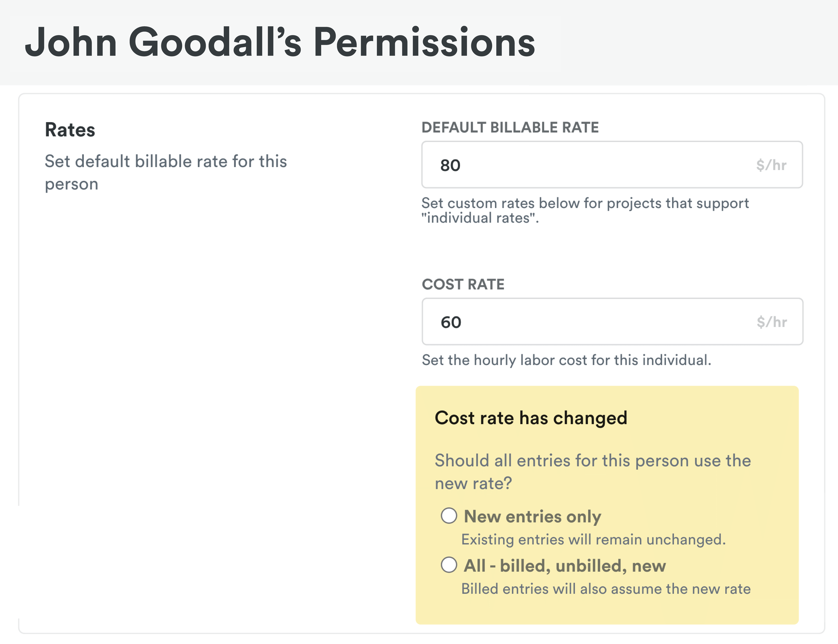Click the "New entries only" label text
Screen dimensions: 838x644
pyautogui.click(x=532, y=516)
